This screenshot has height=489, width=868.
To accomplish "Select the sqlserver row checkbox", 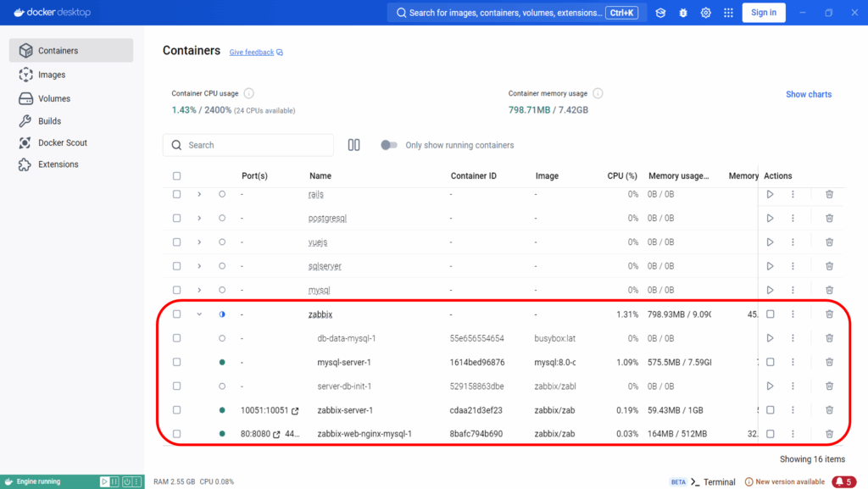I will coord(176,266).
